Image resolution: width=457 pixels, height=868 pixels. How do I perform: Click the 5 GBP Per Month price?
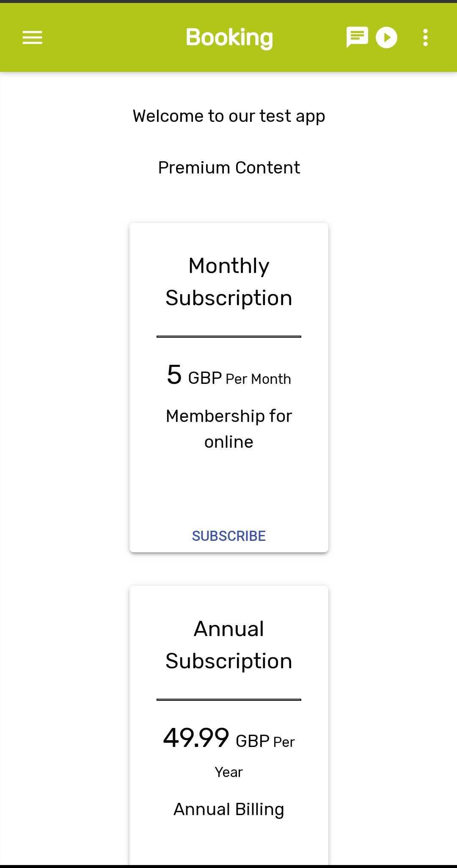click(x=229, y=375)
